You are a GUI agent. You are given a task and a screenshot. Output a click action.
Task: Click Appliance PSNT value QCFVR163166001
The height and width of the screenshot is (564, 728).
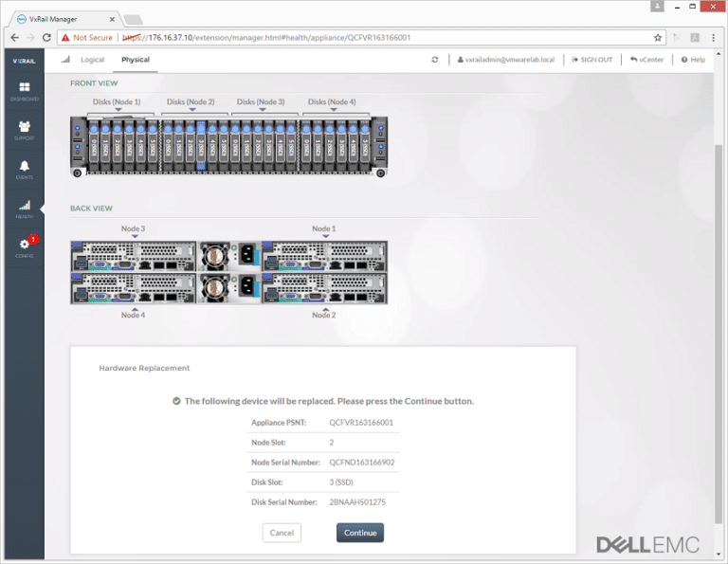[361, 423]
